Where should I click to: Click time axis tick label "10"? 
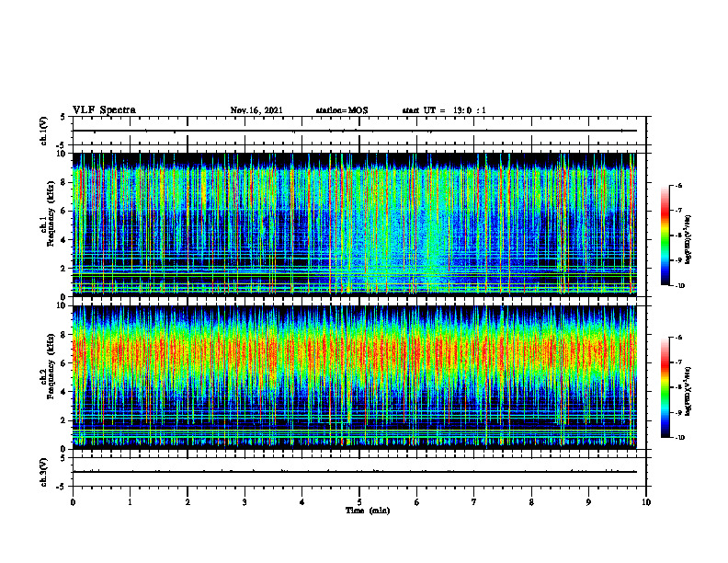tap(646, 502)
